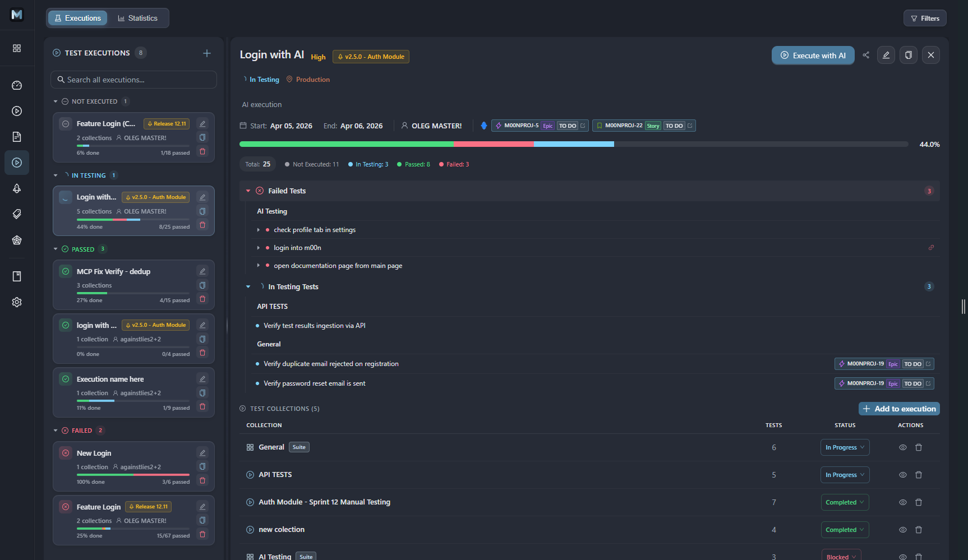Viewport: 968px width, 560px height.
Task: Open MOONPROJ-19 badge on password reset test
Action: 884,383
